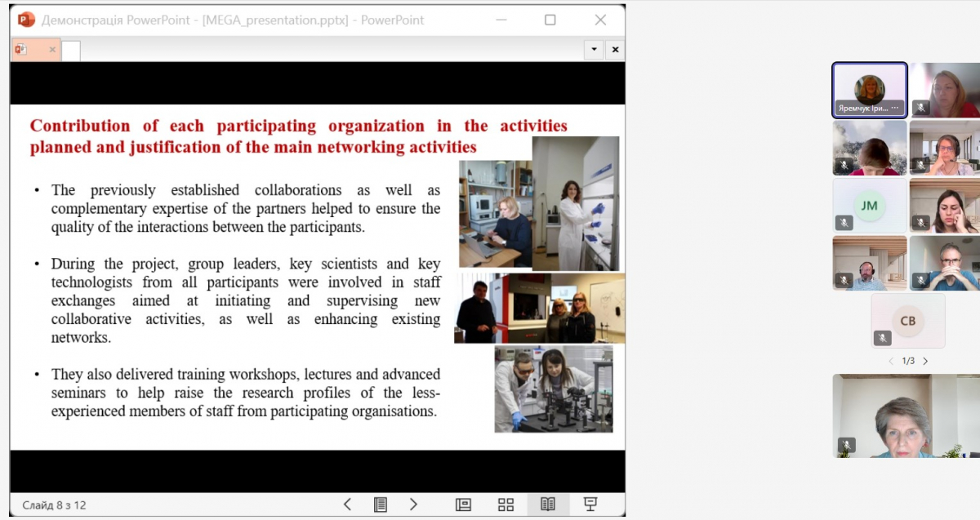Screen dimensions: 980x520
Task: Open the reading view menu icon
Action: pyautogui.click(x=381, y=504)
